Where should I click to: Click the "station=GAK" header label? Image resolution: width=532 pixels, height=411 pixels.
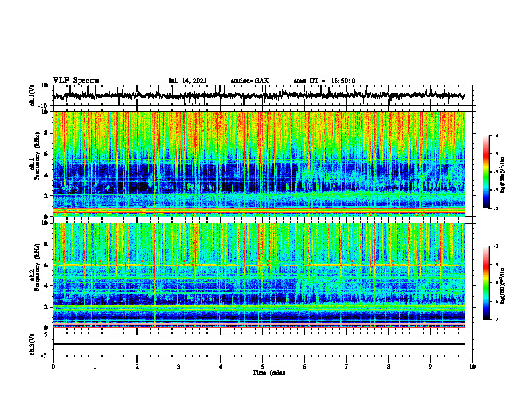click(250, 81)
